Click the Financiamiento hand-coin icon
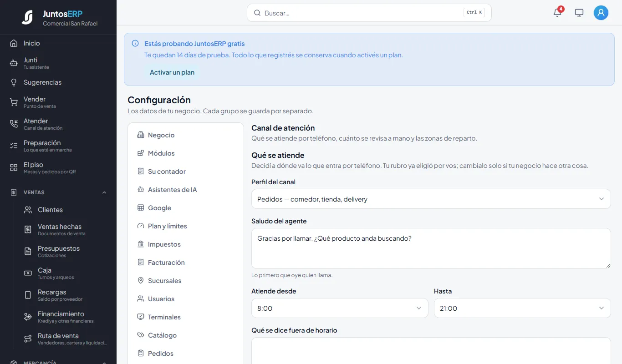The height and width of the screenshot is (364, 622). 28,317
